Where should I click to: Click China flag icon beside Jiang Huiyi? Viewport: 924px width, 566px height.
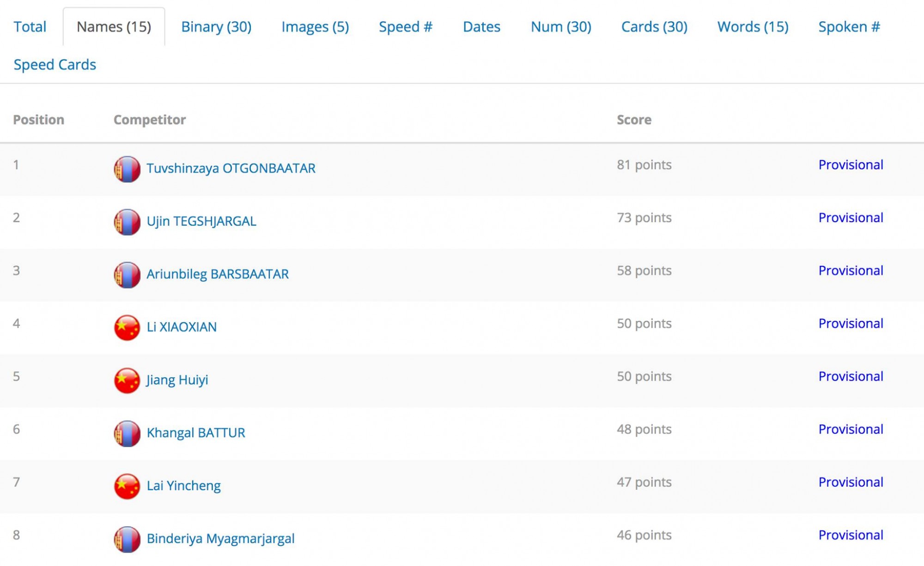point(127,380)
